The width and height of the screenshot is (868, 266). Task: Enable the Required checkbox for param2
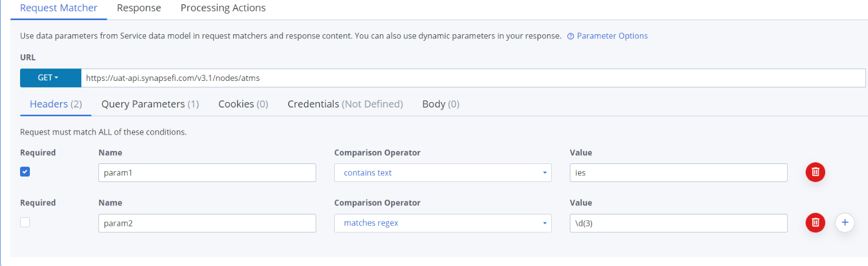(25, 222)
